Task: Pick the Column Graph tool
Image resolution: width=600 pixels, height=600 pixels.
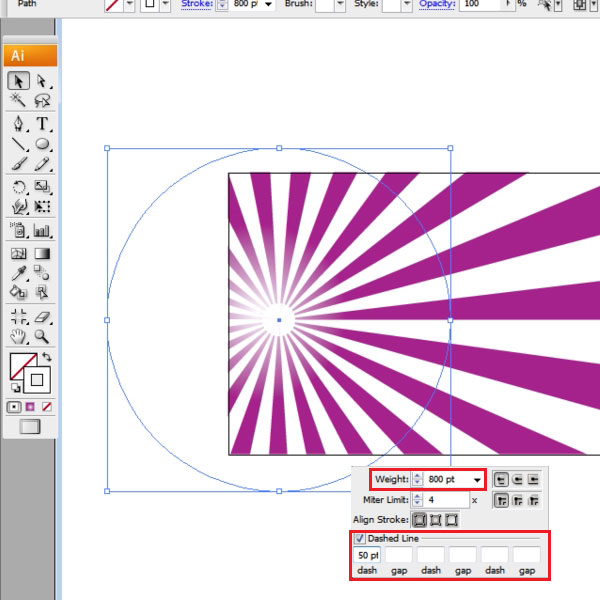Action: 42,230
